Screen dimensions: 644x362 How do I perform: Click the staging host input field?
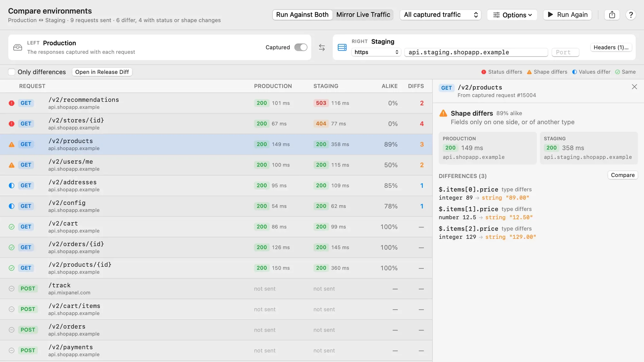click(x=476, y=52)
